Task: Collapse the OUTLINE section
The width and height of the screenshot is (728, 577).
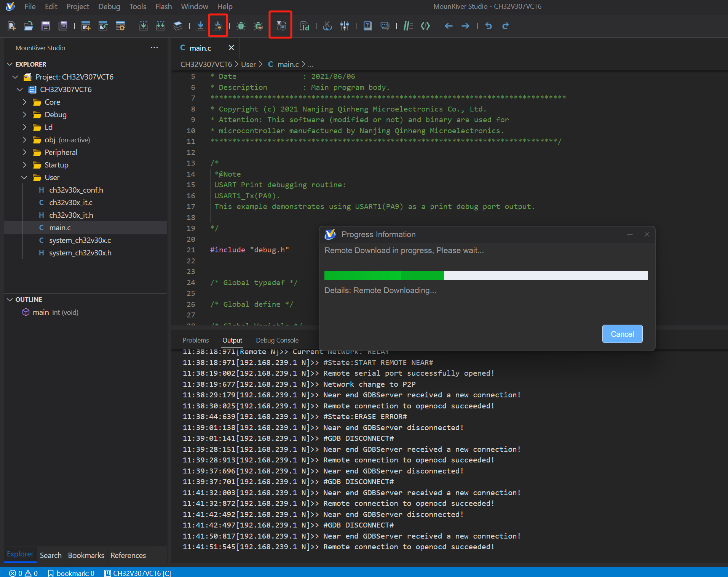Action: click(x=9, y=300)
